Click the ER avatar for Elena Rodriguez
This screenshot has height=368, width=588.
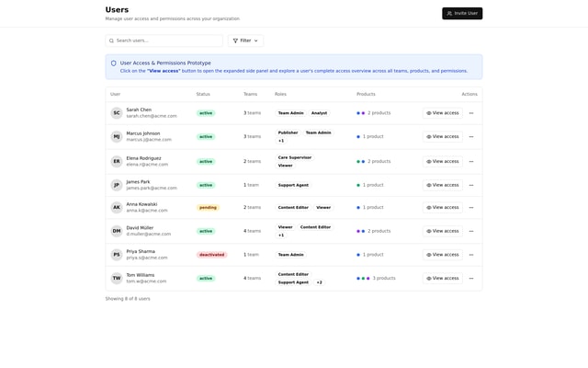[117, 162]
